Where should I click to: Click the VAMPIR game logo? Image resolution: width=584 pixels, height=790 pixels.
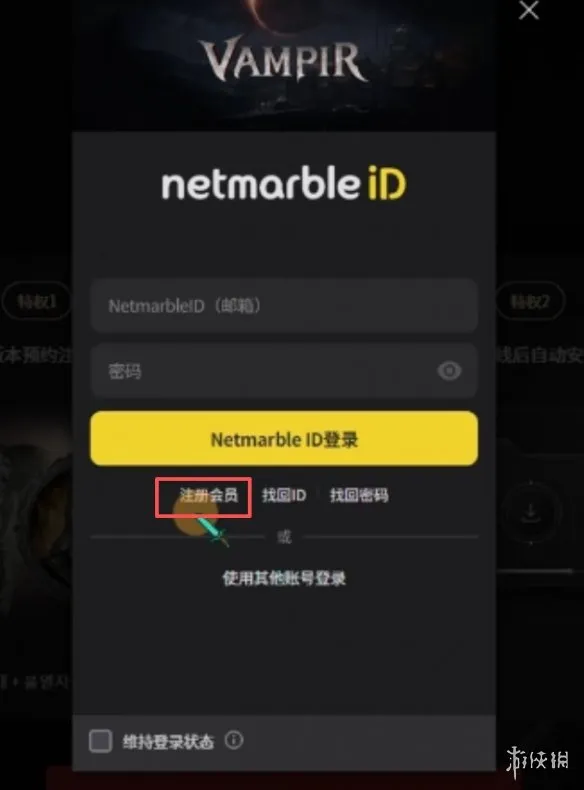click(x=283, y=60)
